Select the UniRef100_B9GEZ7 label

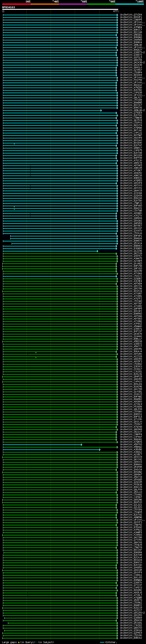click(x=131, y=50)
